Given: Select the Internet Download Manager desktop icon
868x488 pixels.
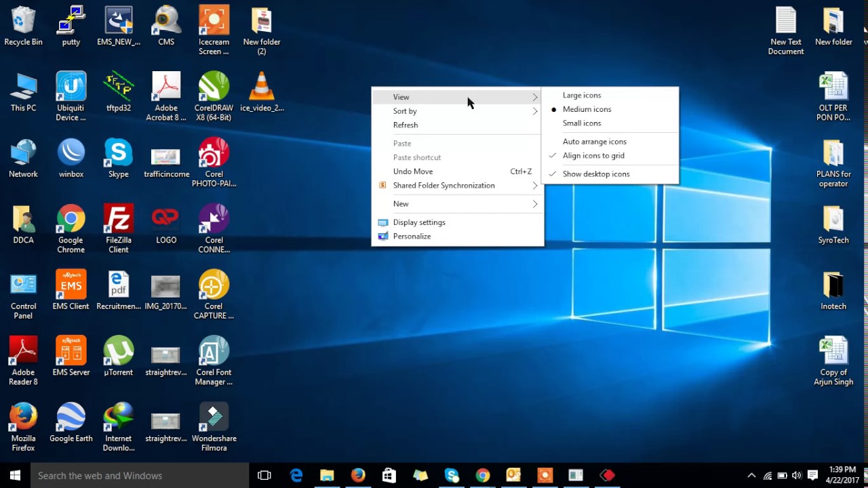Looking at the screenshot, I should click(119, 428).
